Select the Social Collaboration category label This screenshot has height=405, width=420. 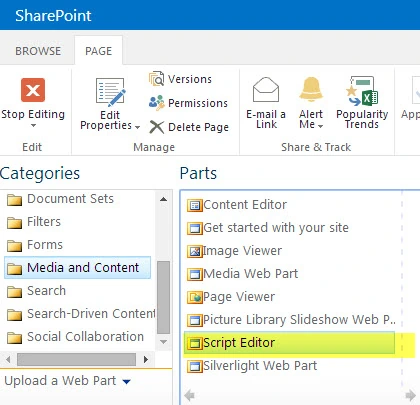[x=85, y=337]
